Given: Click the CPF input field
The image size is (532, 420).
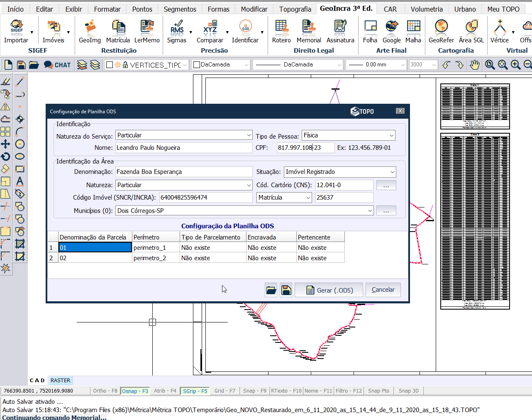Looking at the screenshot, I should tap(305, 148).
